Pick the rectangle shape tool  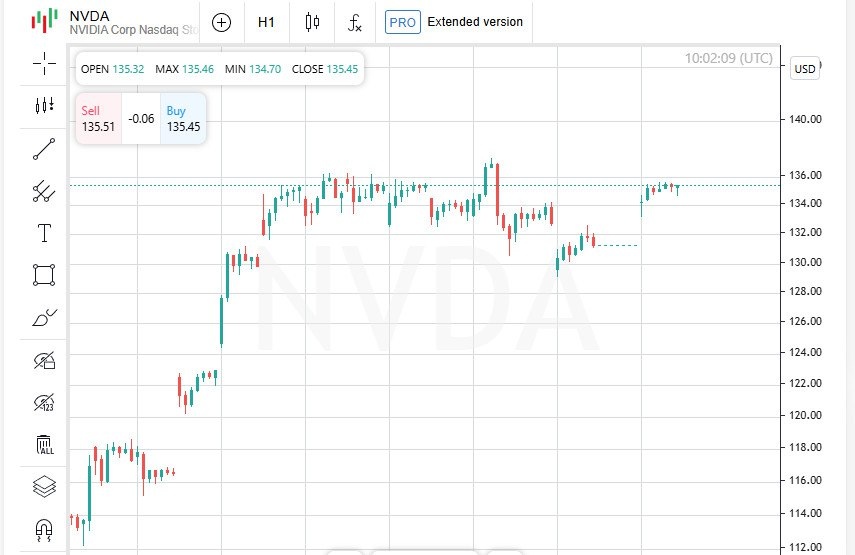[44, 275]
